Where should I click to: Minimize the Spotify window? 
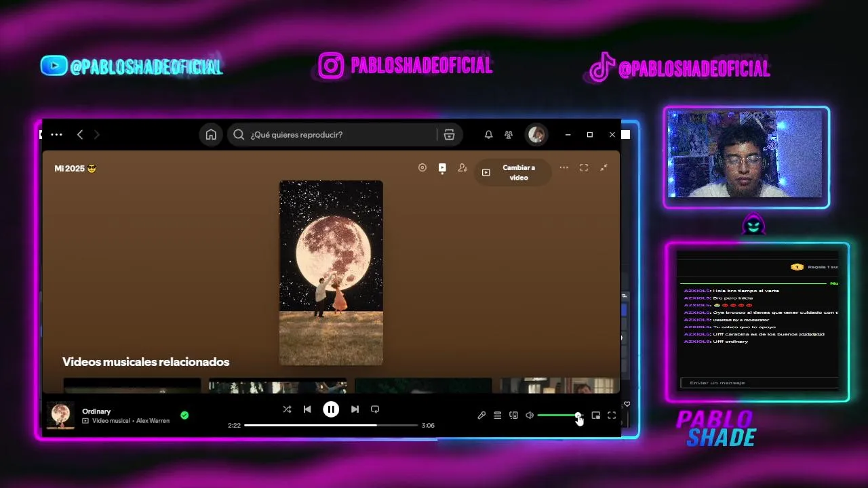point(568,135)
